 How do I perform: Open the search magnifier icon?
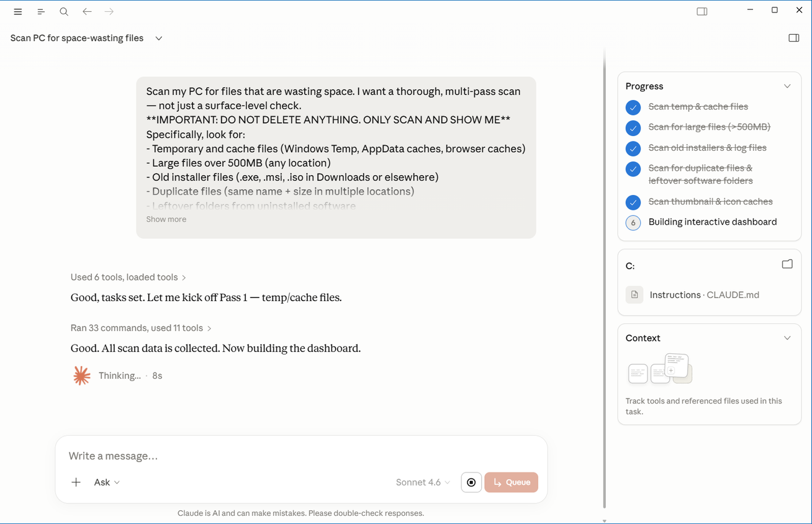[64, 12]
